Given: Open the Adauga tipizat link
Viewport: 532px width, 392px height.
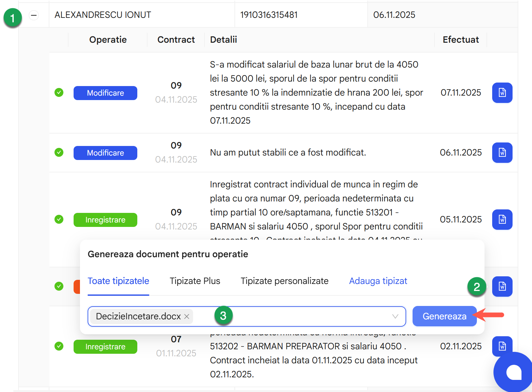Looking at the screenshot, I should pos(378,281).
